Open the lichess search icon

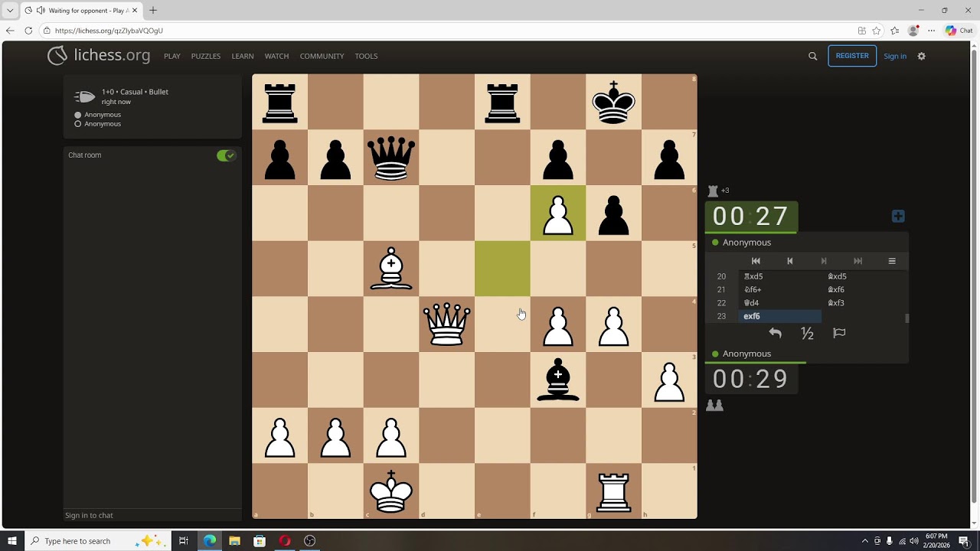pos(812,56)
